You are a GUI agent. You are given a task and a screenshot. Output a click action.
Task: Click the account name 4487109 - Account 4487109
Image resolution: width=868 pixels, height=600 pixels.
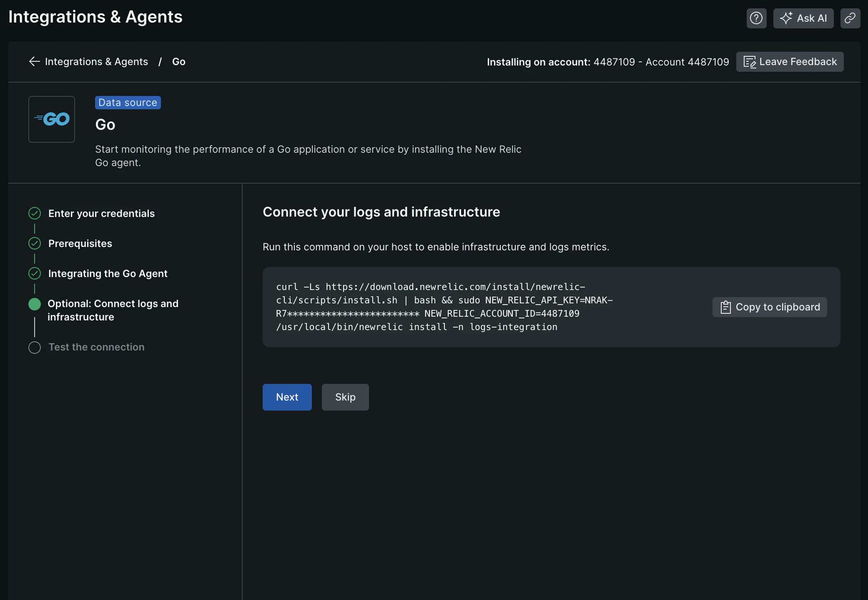[661, 62]
